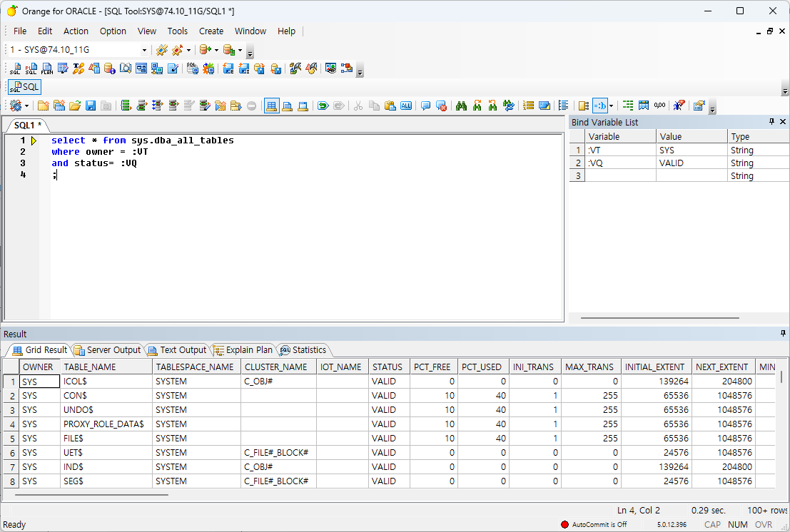
Task: Switch to the Explain Plan tab
Action: click(243, 350)
